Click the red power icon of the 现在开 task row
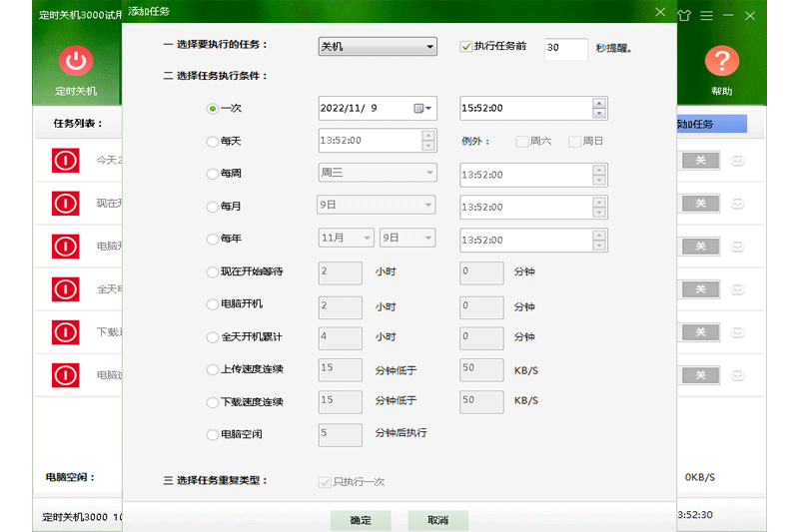The image size is (799, 532). coord(65,204)
